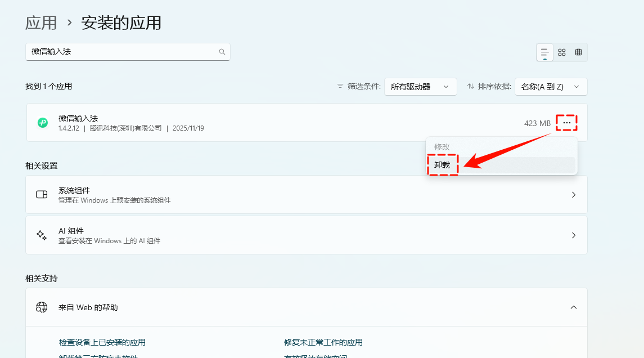Screen dimensions: 644x358
Task: Open the 所有驱动器 filter dropdown
Action: [x=420, y=86]
